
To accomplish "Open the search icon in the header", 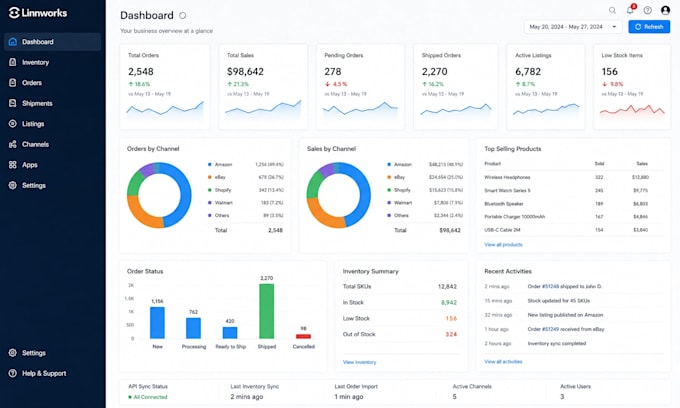I will [612, 10].
